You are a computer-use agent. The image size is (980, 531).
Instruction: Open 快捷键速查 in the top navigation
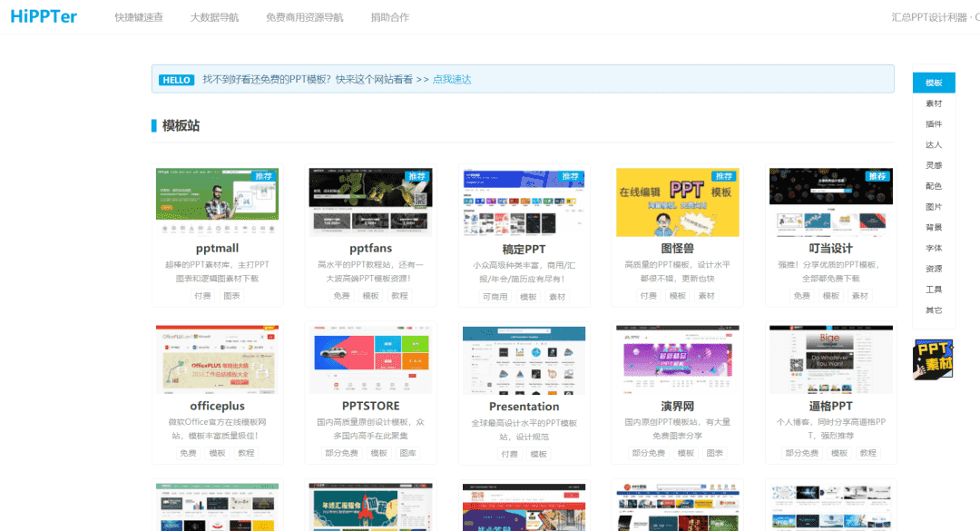[139, 17]
